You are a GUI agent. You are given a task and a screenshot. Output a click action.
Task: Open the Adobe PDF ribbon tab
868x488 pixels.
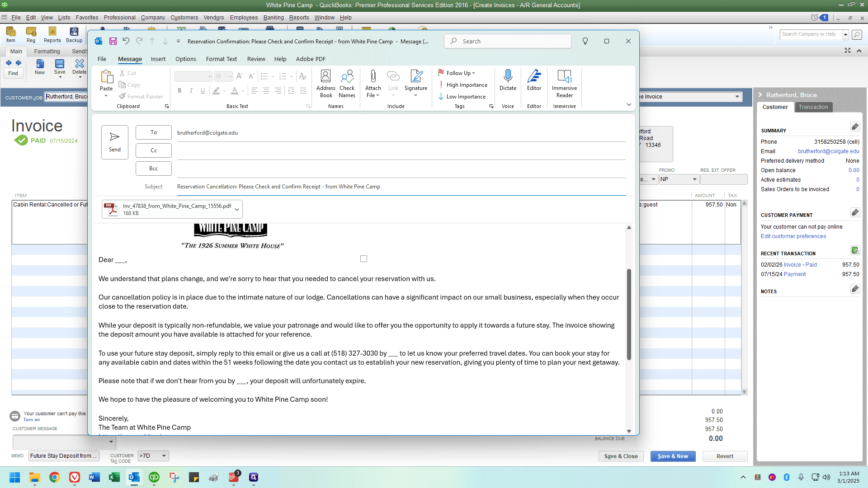[x=311, y=59]
